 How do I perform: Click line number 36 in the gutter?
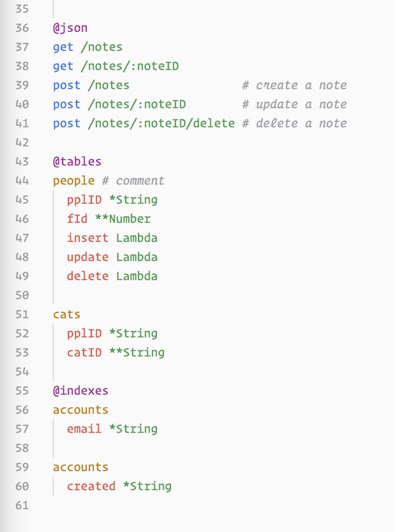pyautogui.click(x=22, y=28)
